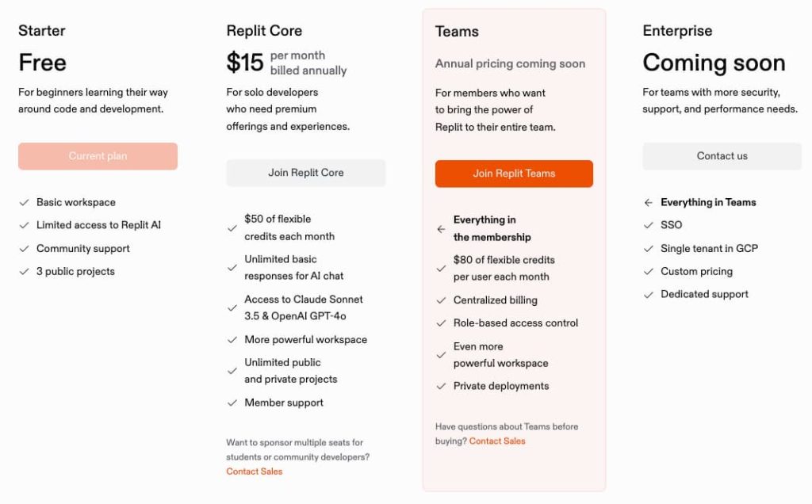
Task: Click checkmark next to Dedicated support
Action: point(649,295)
